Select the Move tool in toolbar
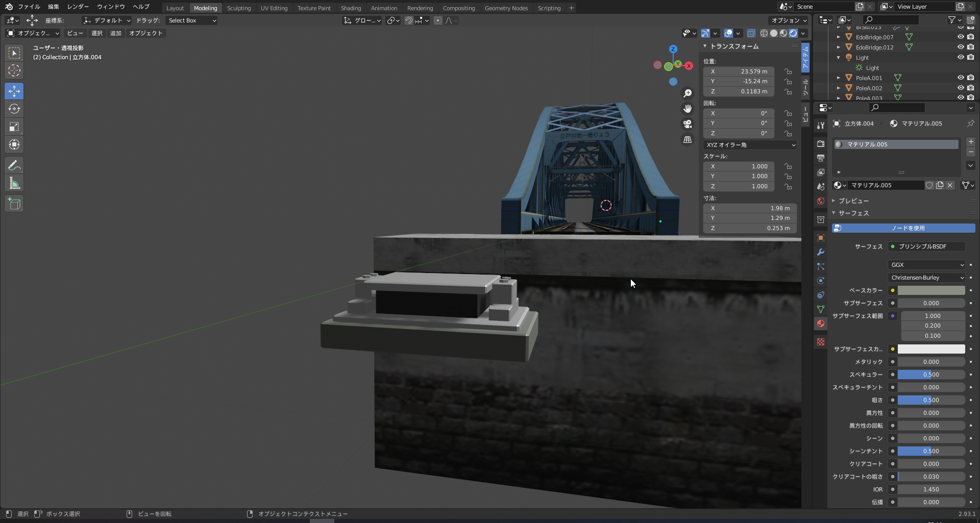 [x=14, y=91]
